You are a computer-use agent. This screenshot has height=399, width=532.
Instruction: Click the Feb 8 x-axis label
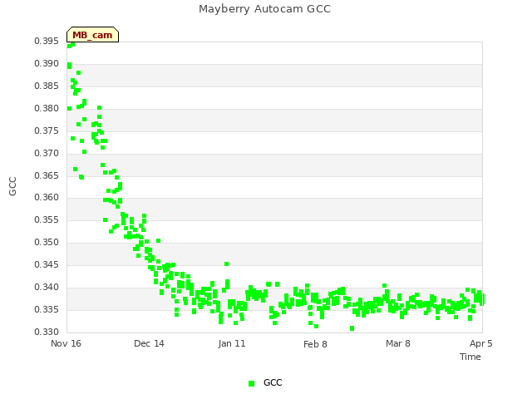tap(315, 344)
